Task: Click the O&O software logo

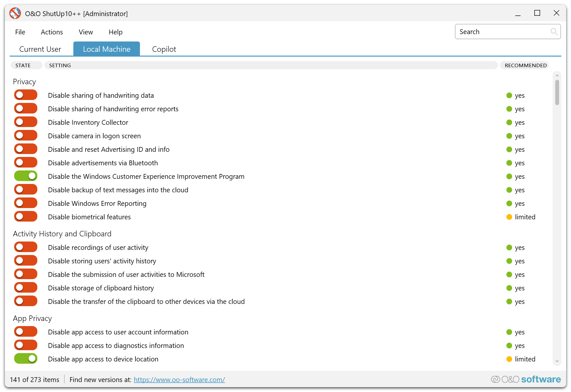Action: pos(526,379)
